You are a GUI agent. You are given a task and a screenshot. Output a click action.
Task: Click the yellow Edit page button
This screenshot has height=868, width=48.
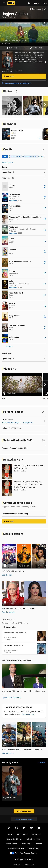click(24, 521)
